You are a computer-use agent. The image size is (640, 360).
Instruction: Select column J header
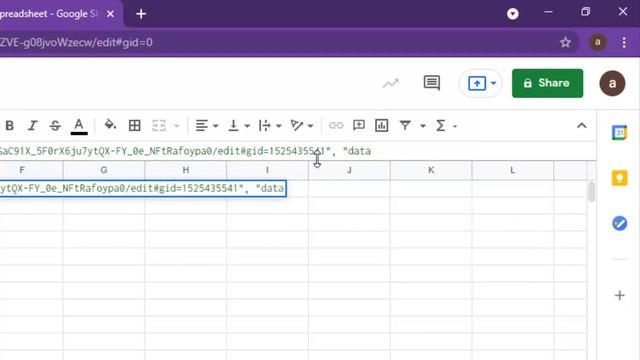(x=349, y=170)
